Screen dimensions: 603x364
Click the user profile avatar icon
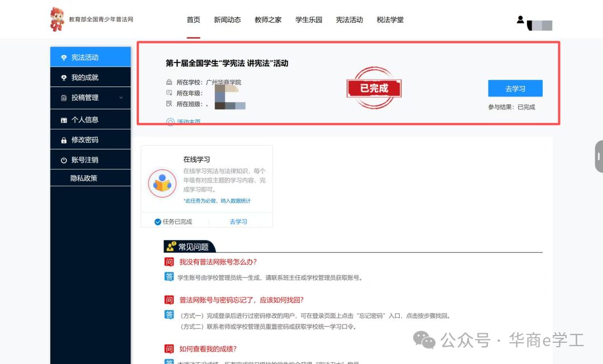click(520, 20)
